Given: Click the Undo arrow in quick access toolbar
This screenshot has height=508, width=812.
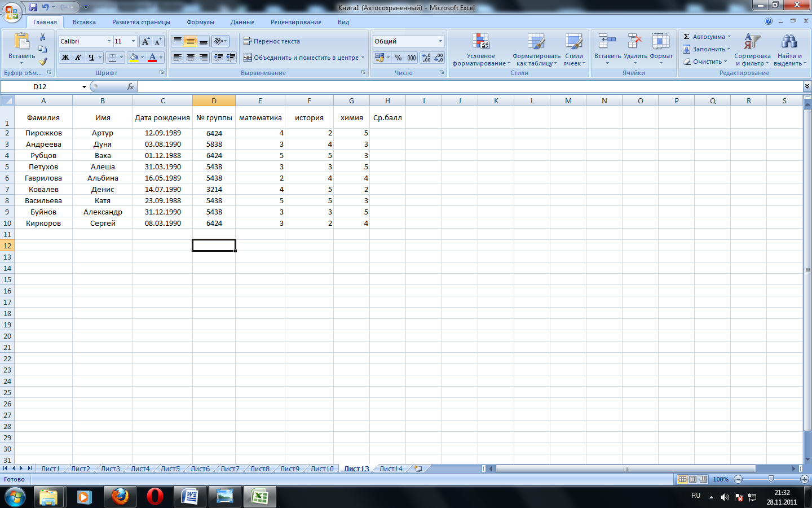Looking at the screenshot, I should point(45,7).
